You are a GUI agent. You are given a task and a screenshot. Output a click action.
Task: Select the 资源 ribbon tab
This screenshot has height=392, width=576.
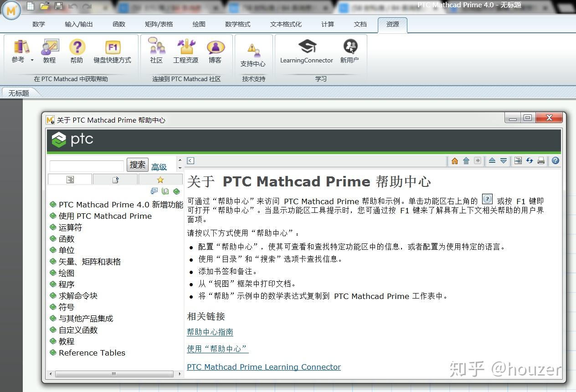coord(392,25)
